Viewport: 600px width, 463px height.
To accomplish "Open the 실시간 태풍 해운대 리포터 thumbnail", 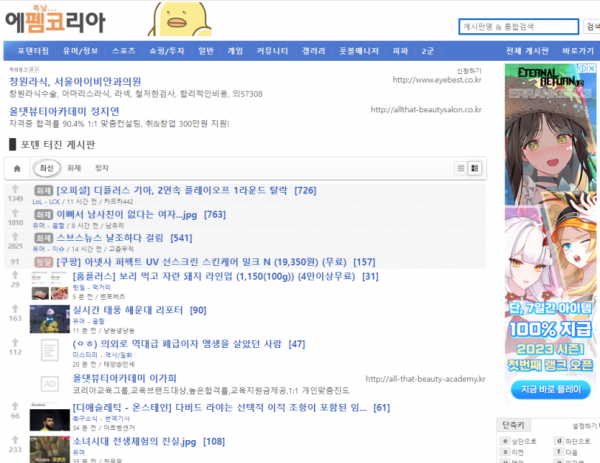I will click(49, 318).
